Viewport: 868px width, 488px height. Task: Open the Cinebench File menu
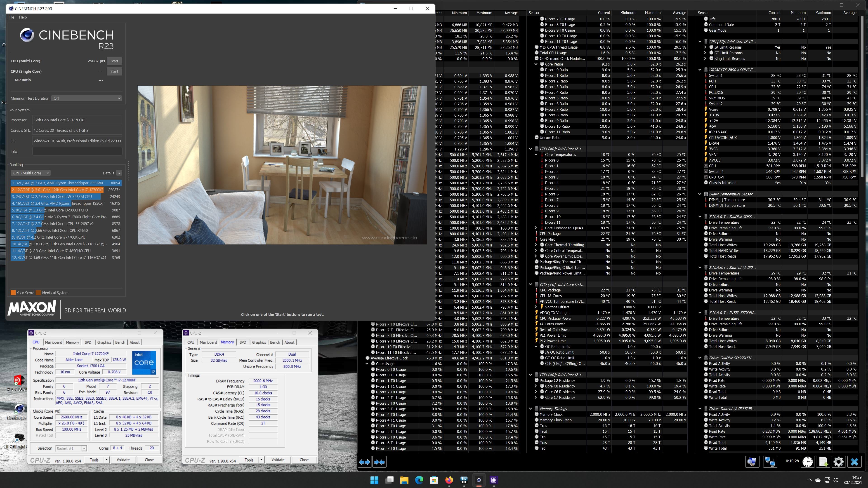[11, 17]
